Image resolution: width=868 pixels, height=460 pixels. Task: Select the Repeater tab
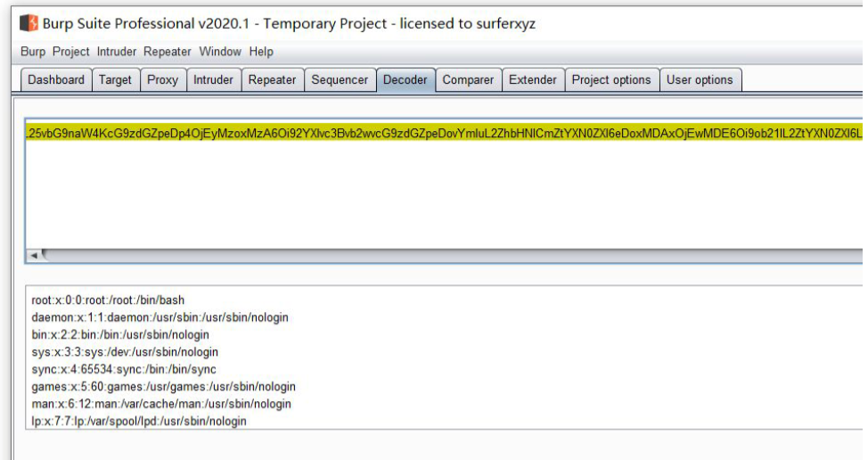click(272, 79)
